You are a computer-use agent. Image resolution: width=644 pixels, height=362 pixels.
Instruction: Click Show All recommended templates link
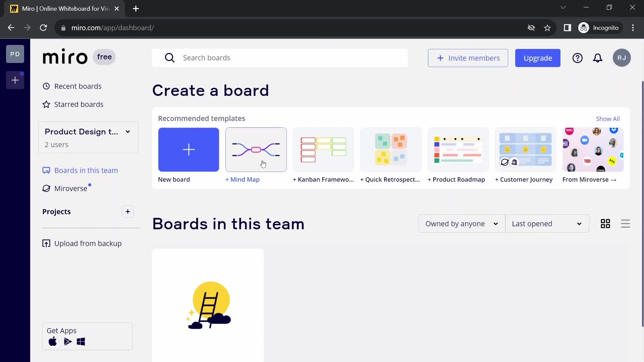608,118
